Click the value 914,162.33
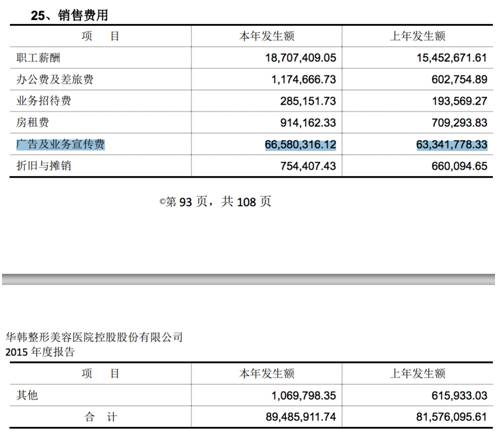 tap(308, 123)
